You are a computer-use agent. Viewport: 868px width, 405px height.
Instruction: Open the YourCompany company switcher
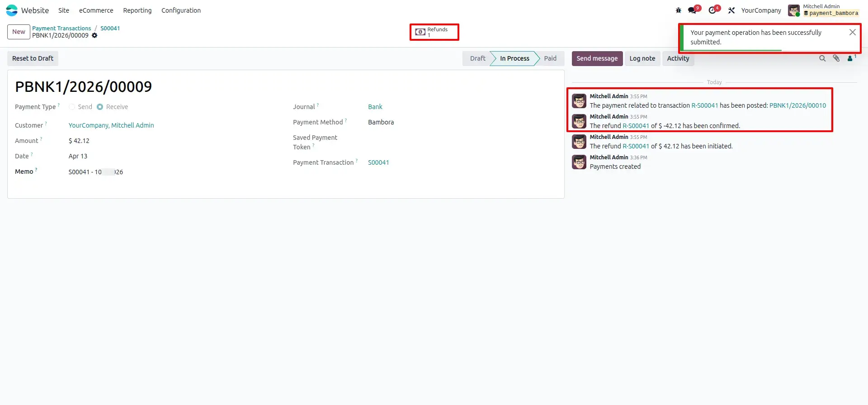point(761,10)
